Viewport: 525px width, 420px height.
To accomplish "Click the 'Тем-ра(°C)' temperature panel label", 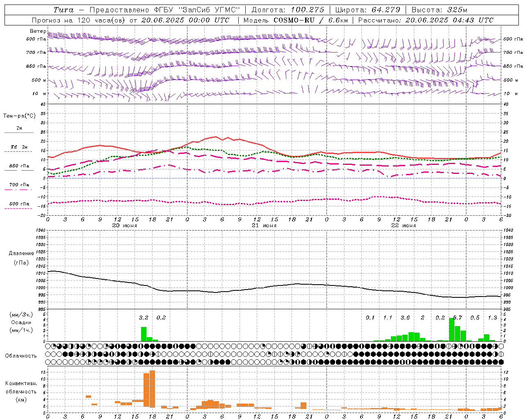I will tap(19, 116).
